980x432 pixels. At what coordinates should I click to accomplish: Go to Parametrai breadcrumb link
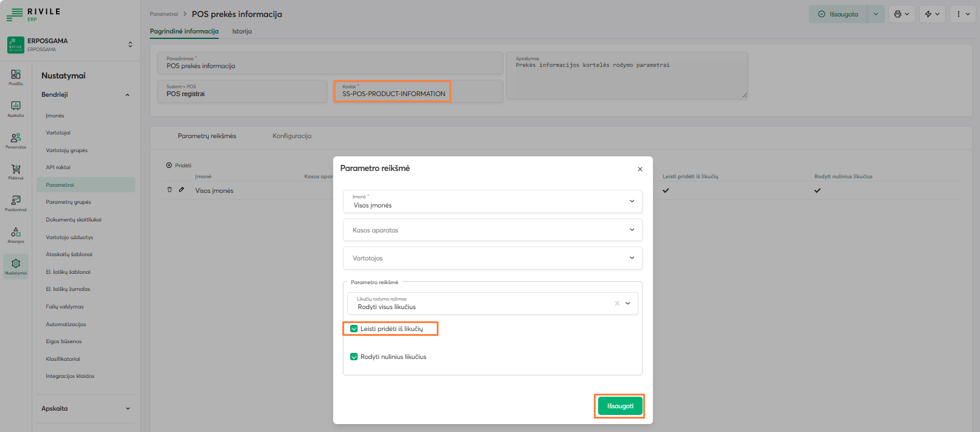click(164, 14)
